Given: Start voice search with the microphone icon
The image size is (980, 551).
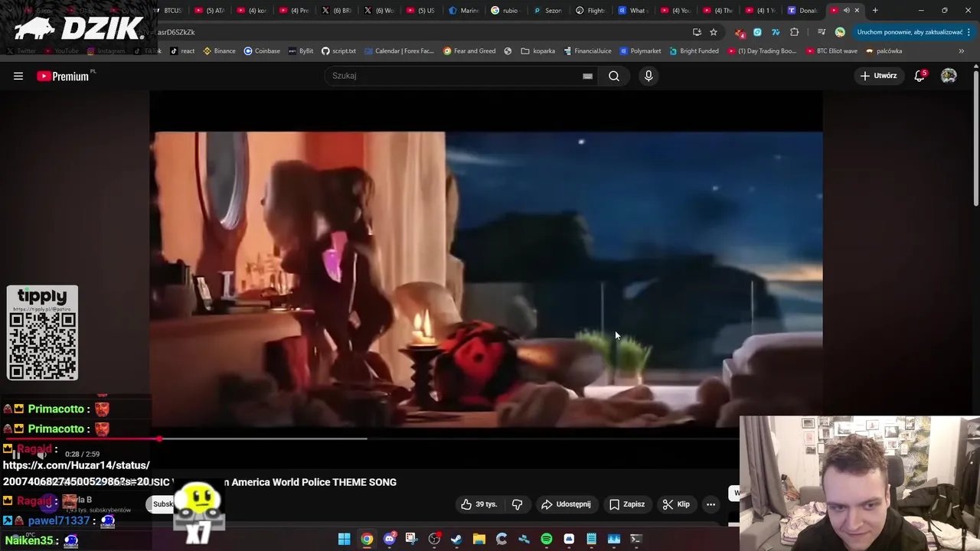Looking at the screenshot, I should pos(648,76).
